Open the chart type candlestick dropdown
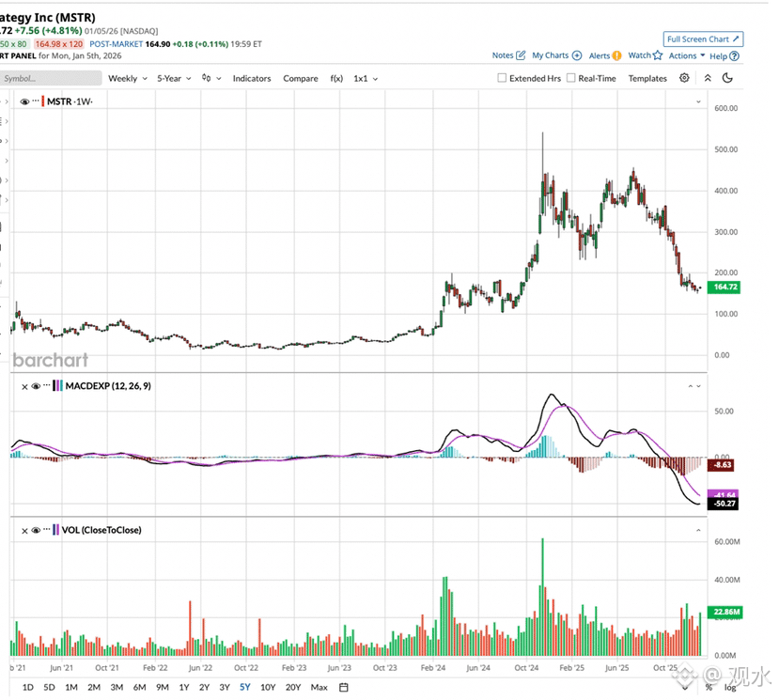779x700 pixels. coord(211,78)
